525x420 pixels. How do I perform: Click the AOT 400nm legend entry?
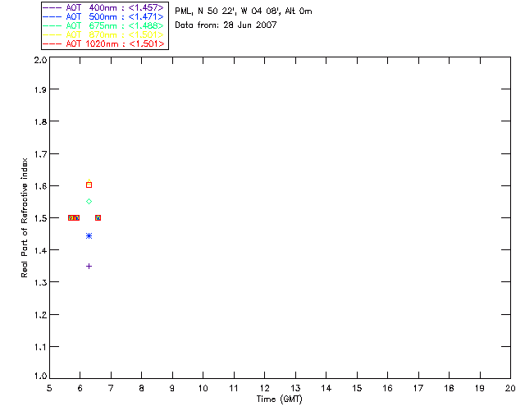103,7
